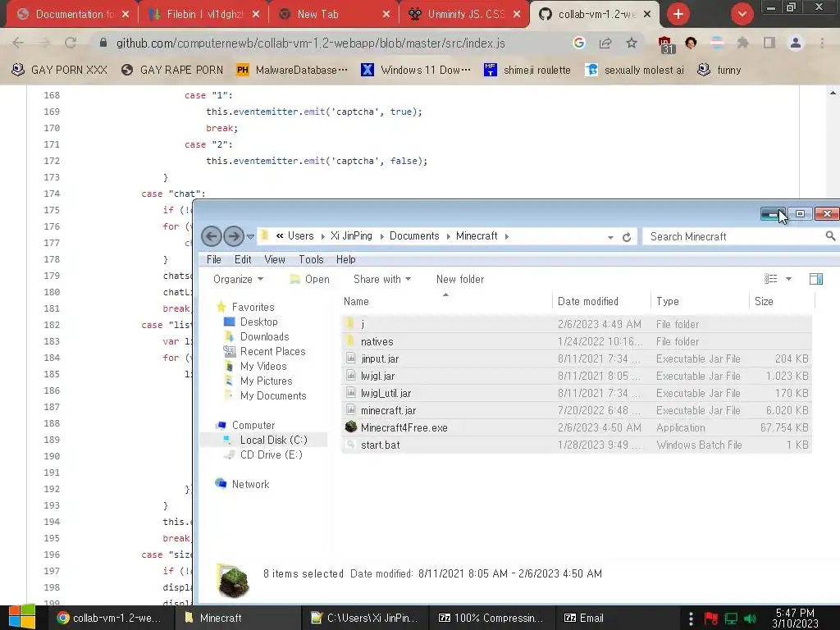Select the folder named j

(x=577, y=324)
